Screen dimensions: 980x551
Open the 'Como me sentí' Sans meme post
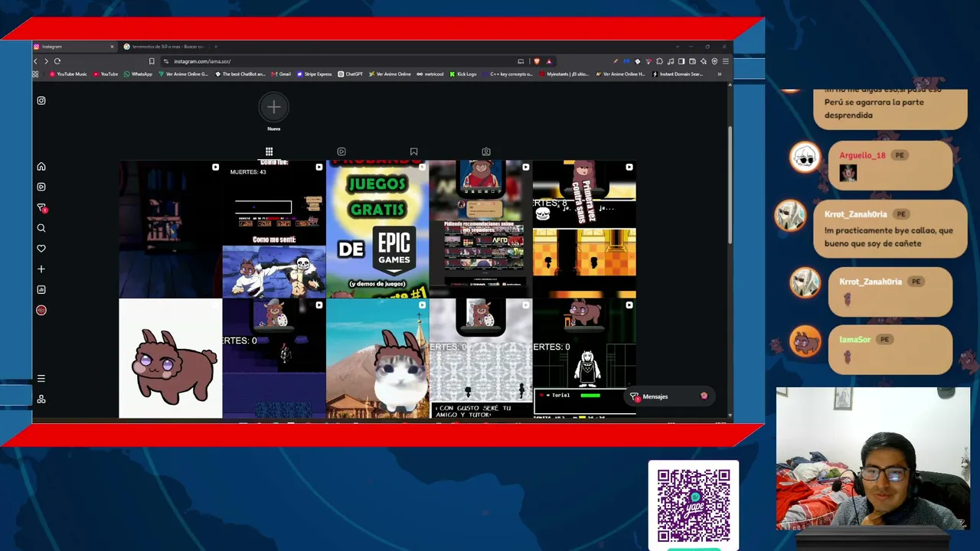274,229
